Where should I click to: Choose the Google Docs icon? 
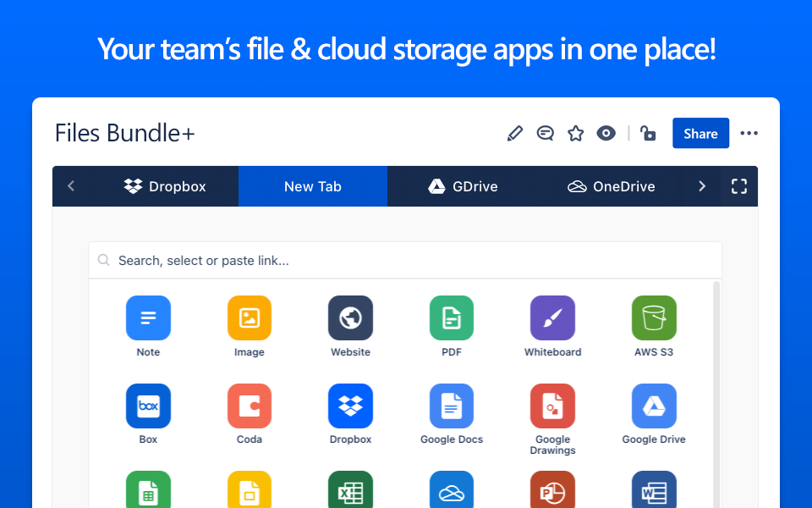(x=452, y=406)
